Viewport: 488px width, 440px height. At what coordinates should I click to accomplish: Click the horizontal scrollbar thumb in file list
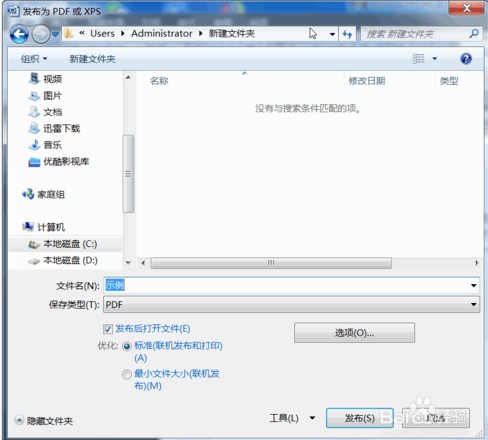[271, 263]
